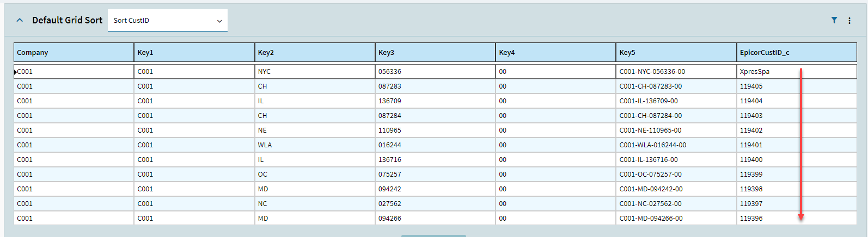868x237 pixels.
Task: Select the 110965 Key3 cell
Action: (x=435, y=130)
